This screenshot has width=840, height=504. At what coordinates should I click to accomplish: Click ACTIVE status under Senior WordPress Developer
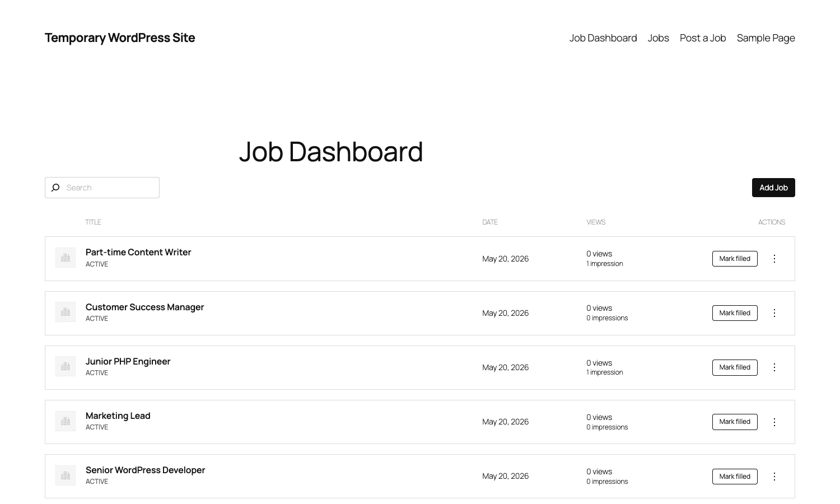point(97,482)
